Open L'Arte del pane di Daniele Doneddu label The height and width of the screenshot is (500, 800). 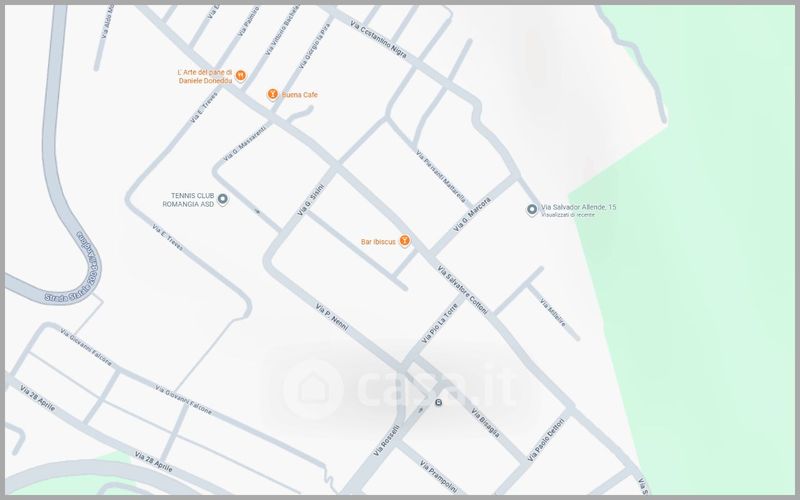(x=204, y=77)
